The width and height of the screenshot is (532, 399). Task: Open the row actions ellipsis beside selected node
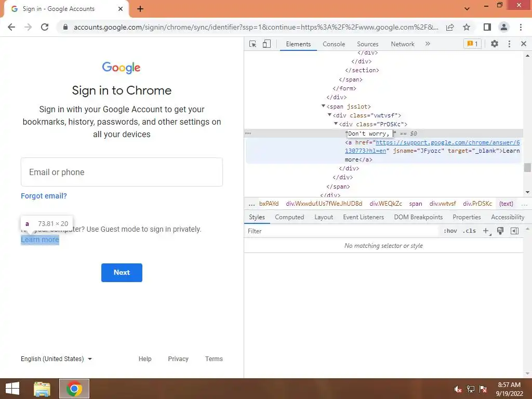click(248, 134)
